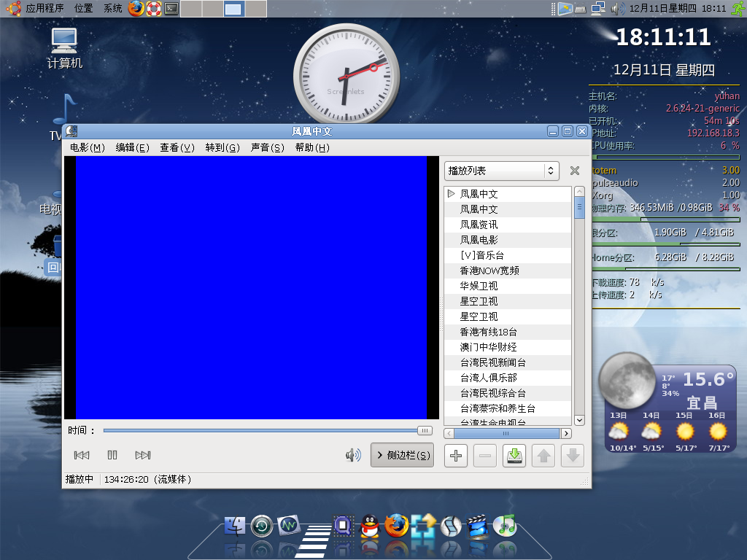The height and width of the screenshot is (560, 747).
Task: Click the network connection tray icon
Action: (598, 8)
